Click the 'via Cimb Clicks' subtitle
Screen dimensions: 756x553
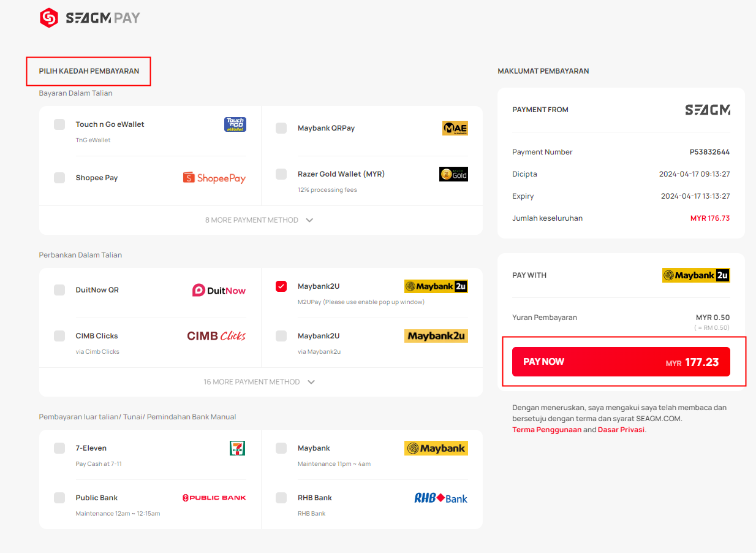point(97,352)
